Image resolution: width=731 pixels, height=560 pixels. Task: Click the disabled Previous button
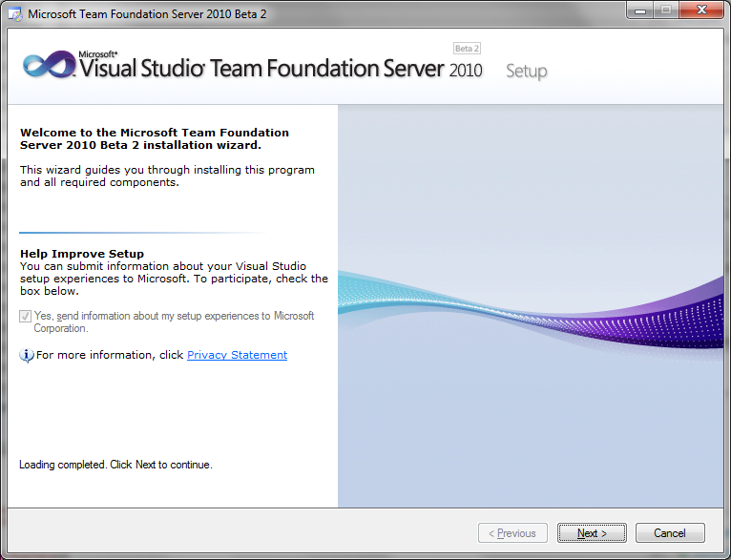pos(512,532)
